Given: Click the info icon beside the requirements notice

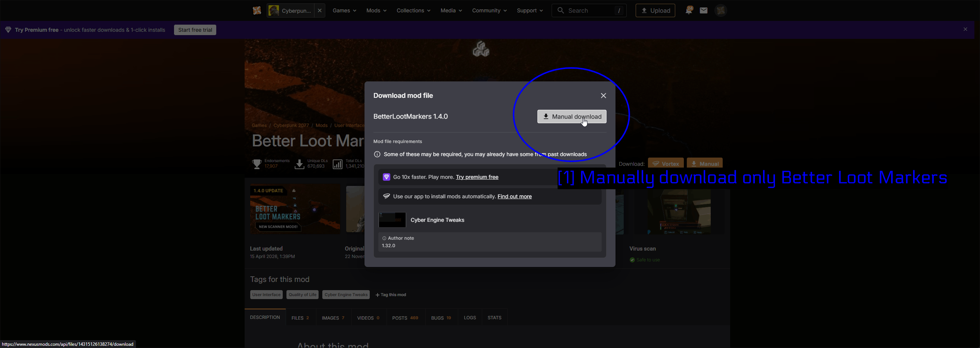Looking at the screenshot, I should pos(377,154).
